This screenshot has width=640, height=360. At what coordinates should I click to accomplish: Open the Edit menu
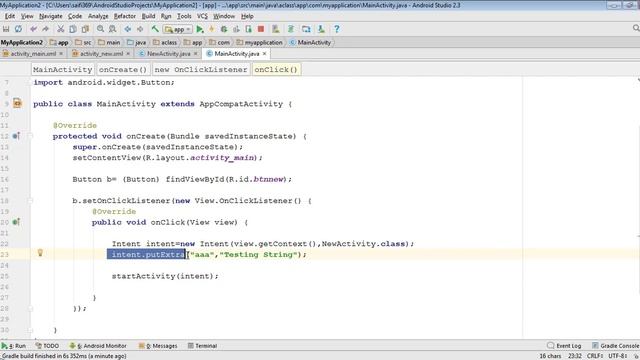click(x=10, y=16)
